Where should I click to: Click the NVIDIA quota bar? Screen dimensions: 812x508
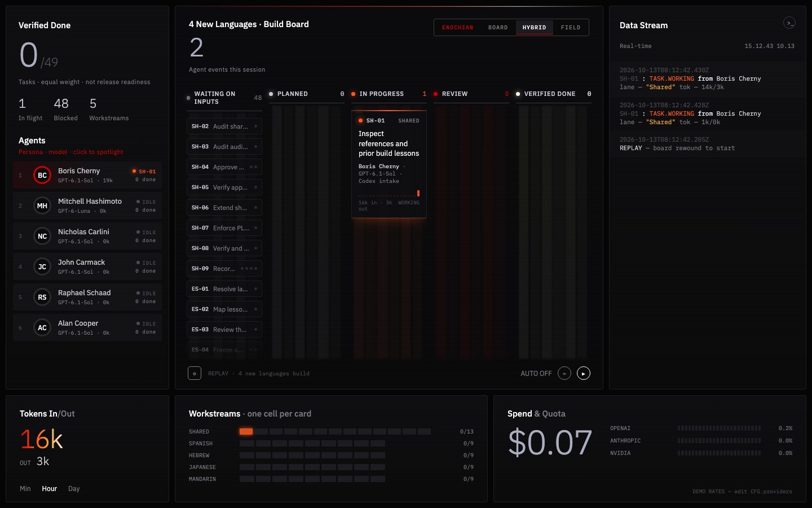pos(719,453)
